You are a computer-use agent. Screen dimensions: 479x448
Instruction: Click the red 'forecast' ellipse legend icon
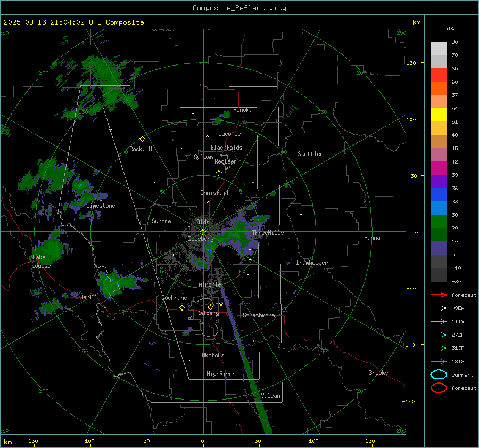pyautogui.click(x=439, y=388)
